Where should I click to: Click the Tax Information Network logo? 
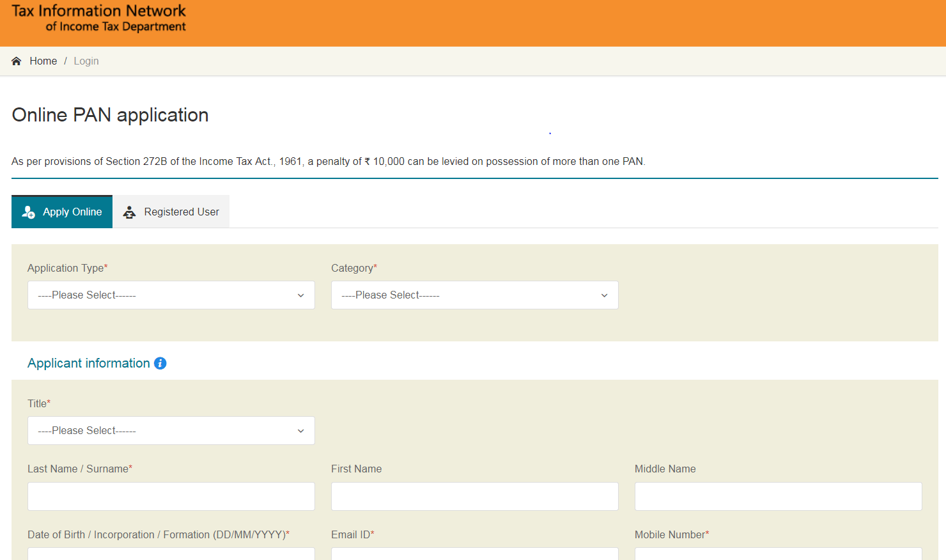[98, 19]
